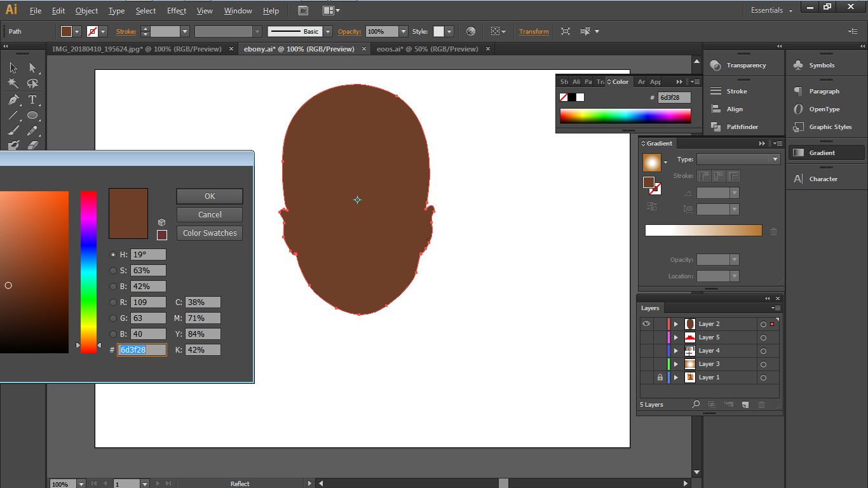Select the Ellipse tool

(x=32, y=116)
